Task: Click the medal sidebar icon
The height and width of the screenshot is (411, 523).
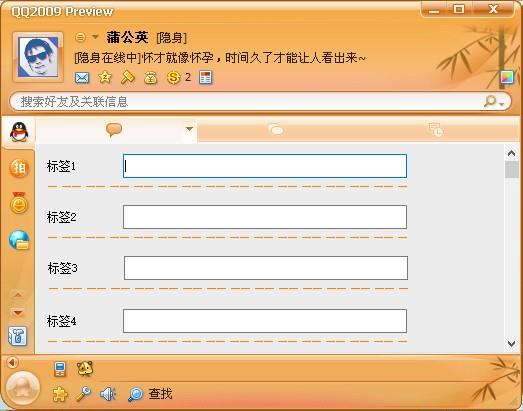Action: [x=19, y=203]
